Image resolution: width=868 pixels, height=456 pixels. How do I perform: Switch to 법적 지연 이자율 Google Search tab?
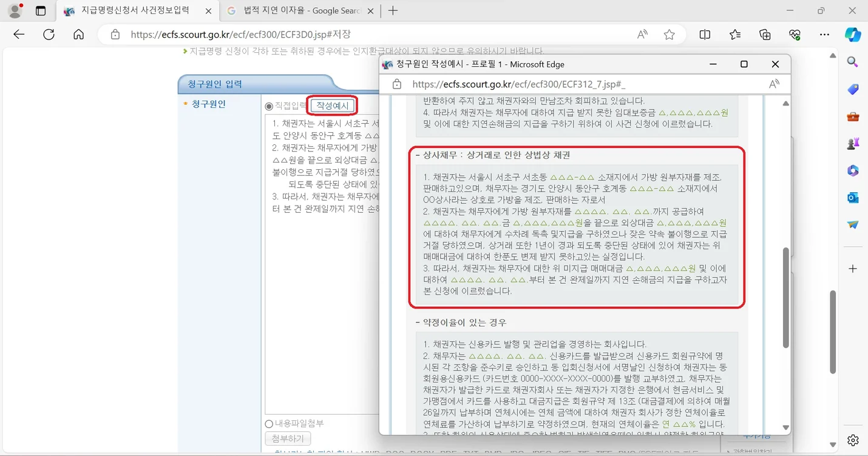click(x=302, y=11)
